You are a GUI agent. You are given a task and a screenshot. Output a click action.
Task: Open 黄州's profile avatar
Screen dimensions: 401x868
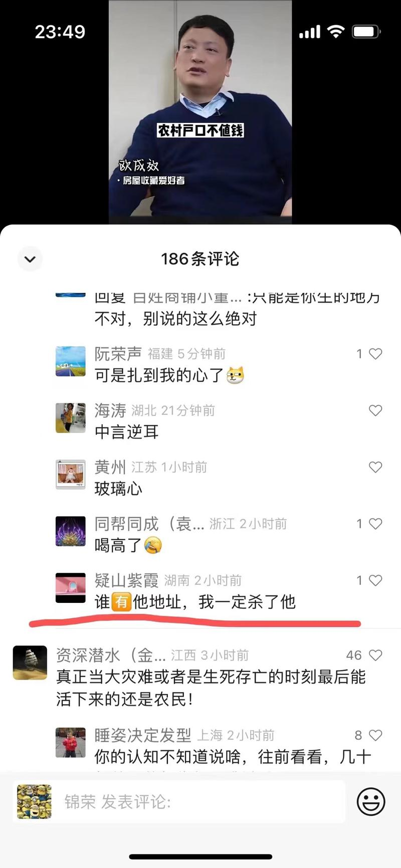[70, 474]
